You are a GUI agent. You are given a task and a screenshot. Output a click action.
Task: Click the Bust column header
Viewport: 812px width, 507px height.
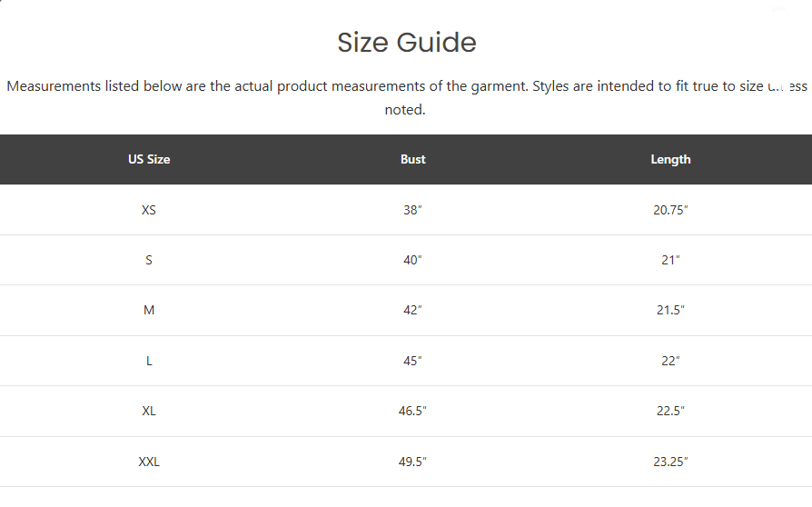pos(412,160)
